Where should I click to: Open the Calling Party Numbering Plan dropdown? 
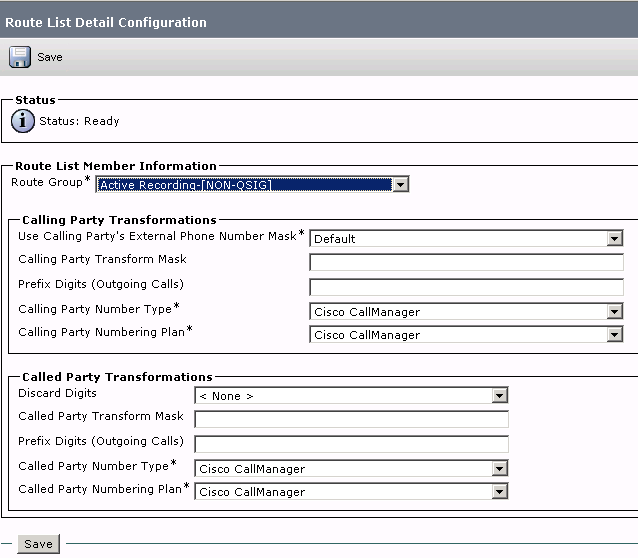tap(466, 335)
